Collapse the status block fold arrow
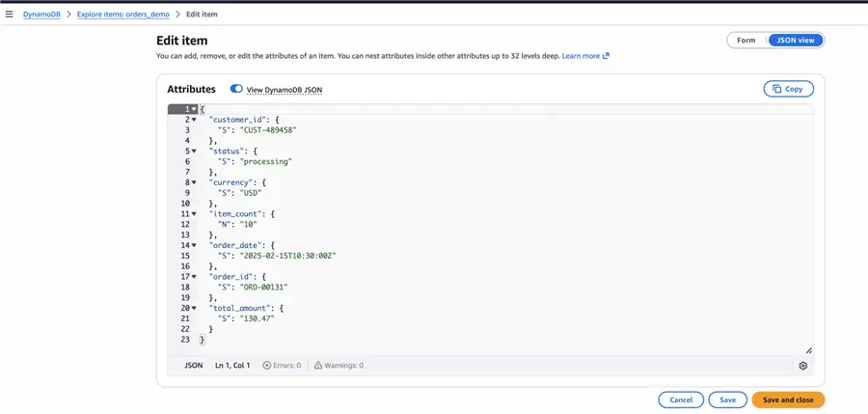This screenshot has height=414, width=868. 194,151
